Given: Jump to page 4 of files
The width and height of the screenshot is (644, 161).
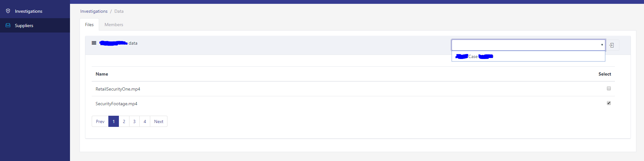Looking at the screenshot, I should coord(145,121).
